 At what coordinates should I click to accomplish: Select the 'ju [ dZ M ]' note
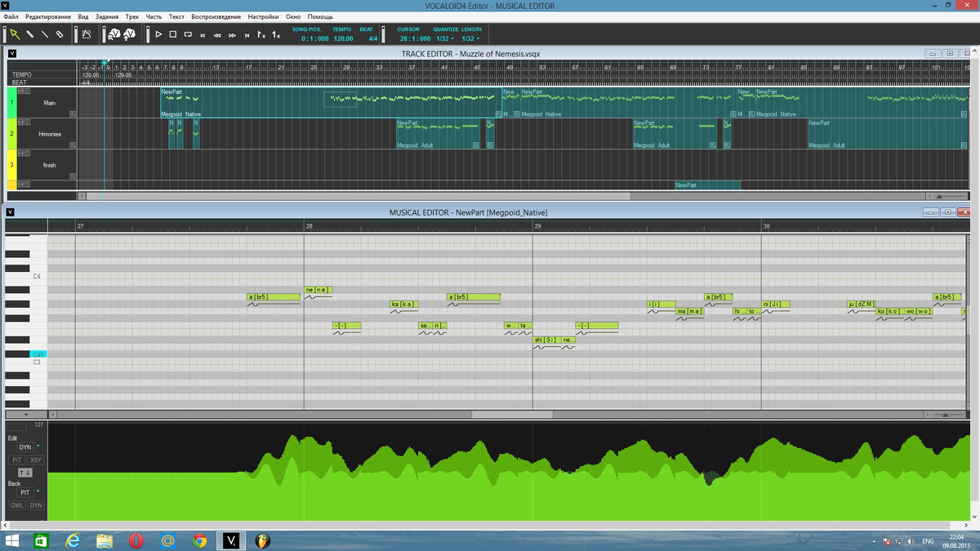click(862, 304)
